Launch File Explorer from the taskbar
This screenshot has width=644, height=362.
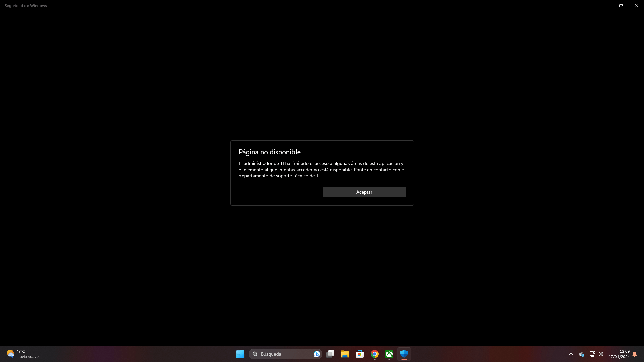pyautogui.click(x=345, y=354)
